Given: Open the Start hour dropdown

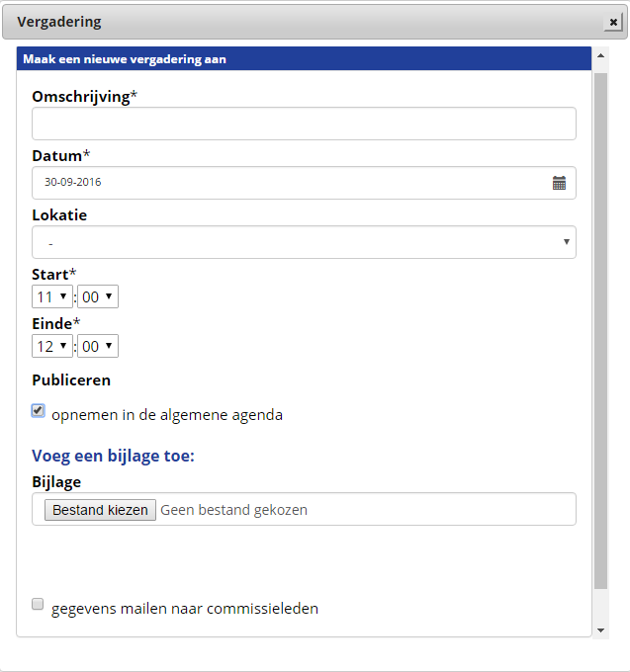Looking at the screenshot, I should pos(51,296).
